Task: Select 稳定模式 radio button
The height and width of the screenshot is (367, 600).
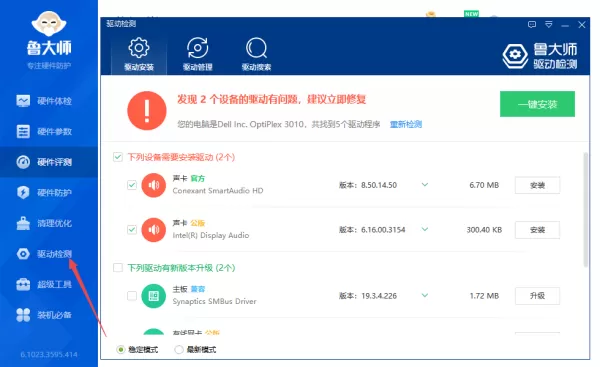Action: tap(121, 349)
